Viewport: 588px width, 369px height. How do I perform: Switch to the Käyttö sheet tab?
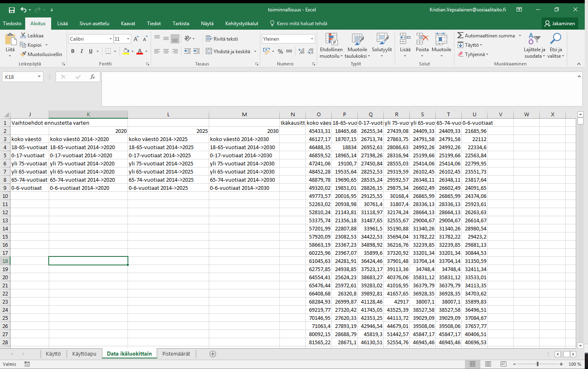tap(53, 354)
